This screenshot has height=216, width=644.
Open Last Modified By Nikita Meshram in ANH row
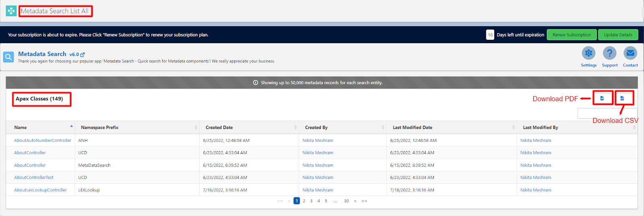(536, 140)
